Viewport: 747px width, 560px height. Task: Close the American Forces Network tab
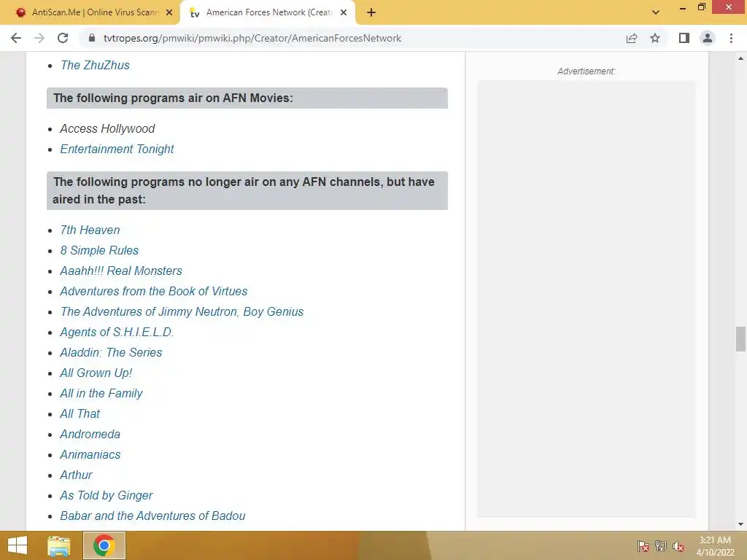344,12
